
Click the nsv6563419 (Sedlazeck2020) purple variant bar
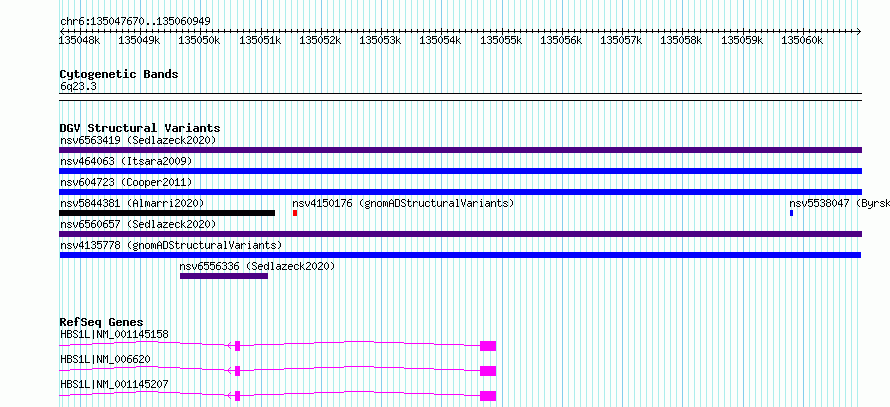[460, 150]
